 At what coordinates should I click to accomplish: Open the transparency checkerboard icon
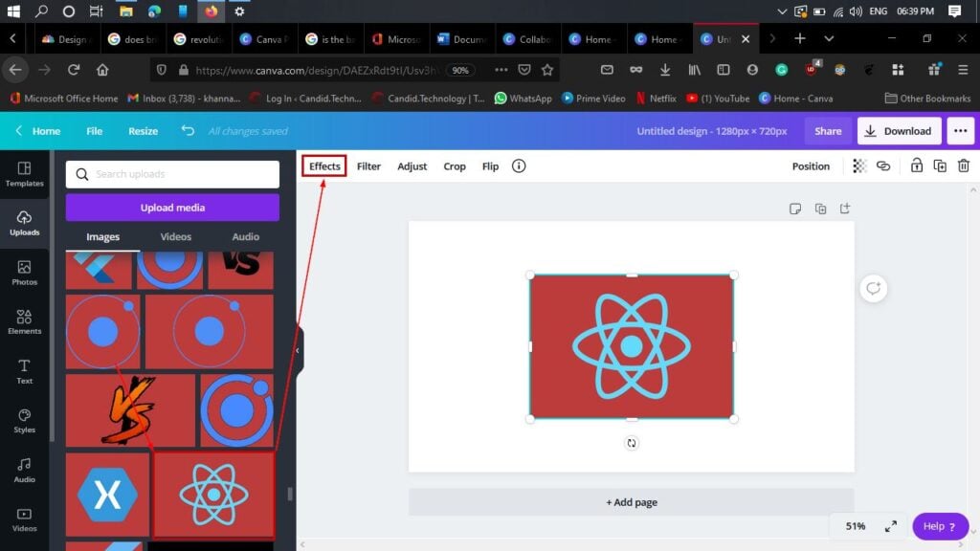(x=859, y=166)
